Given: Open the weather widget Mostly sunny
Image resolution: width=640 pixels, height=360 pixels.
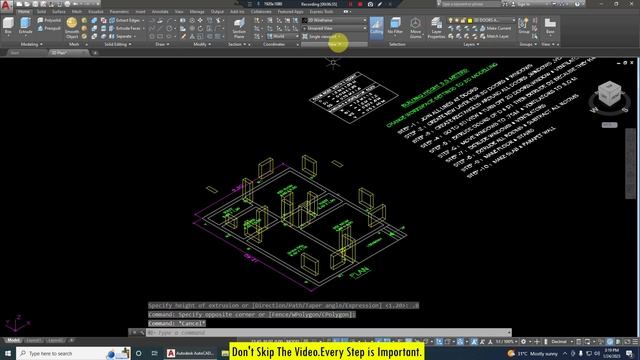Looking at the screenshot, I should tap(533, 353).
